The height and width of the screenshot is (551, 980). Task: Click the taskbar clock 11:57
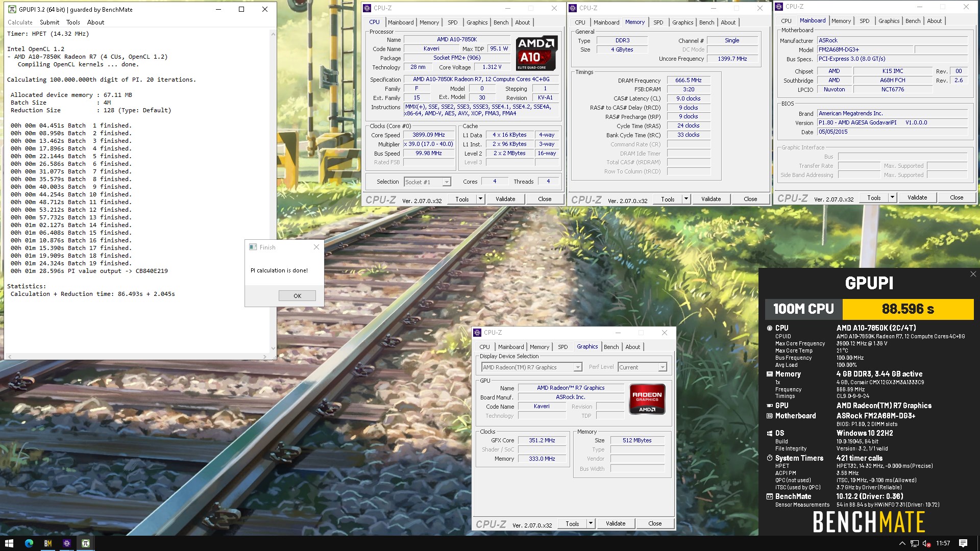tap(943, 543)
